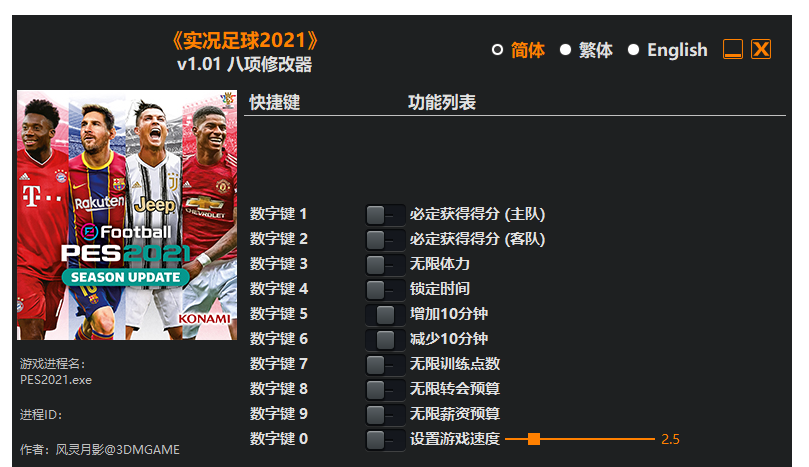
Task: Enable the 锁定时间 switch
Action: [385, 289]
